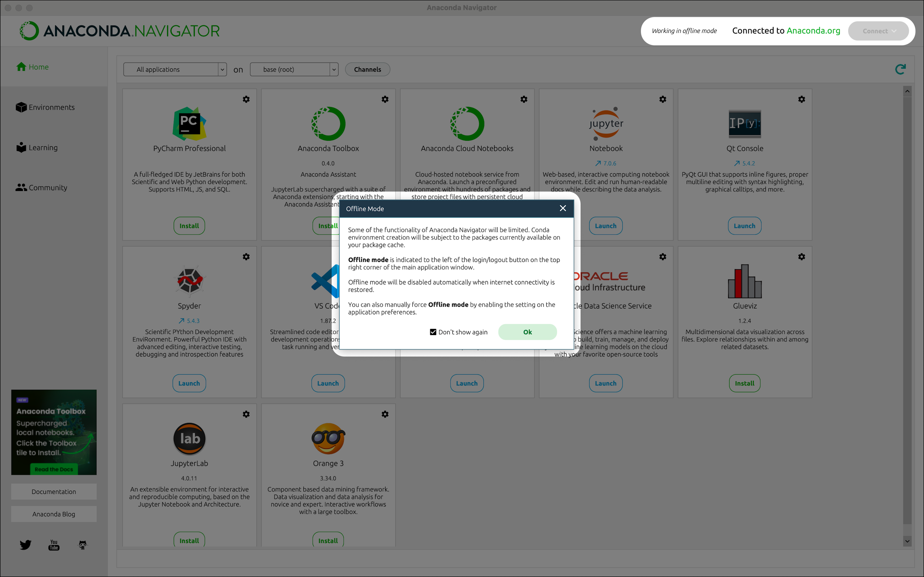Click the scrollbar down arrow
924x577 pixels.
pos(908,541)
